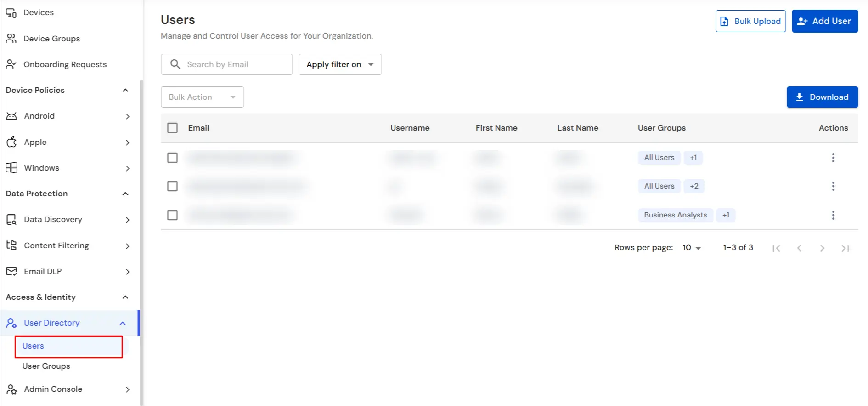
Task: Open the Bulk Action dropdown
Action: coord(202,97)
